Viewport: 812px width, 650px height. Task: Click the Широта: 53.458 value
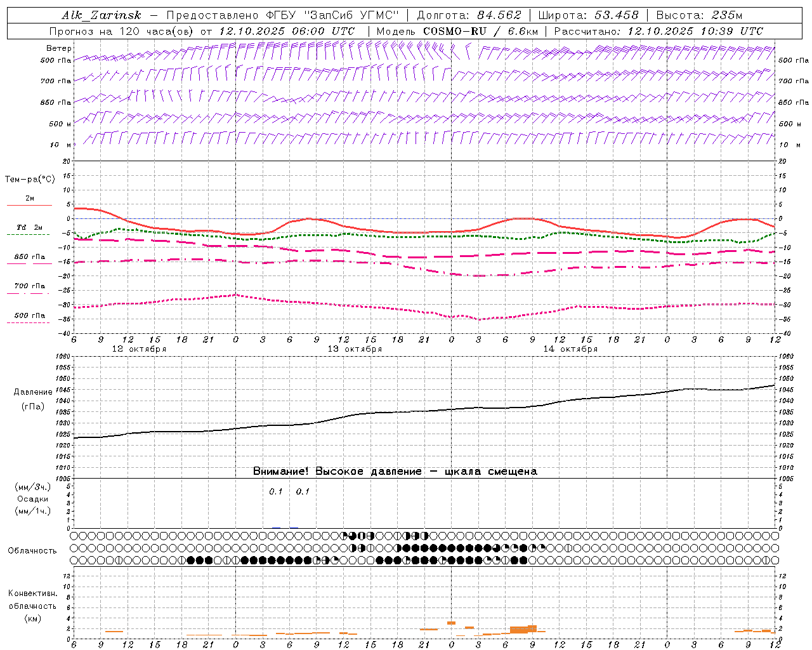click(588, 15)
